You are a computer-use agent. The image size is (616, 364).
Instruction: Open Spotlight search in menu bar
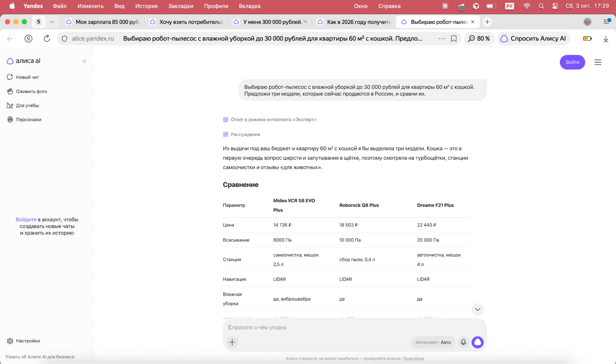(x=541, y=6)
